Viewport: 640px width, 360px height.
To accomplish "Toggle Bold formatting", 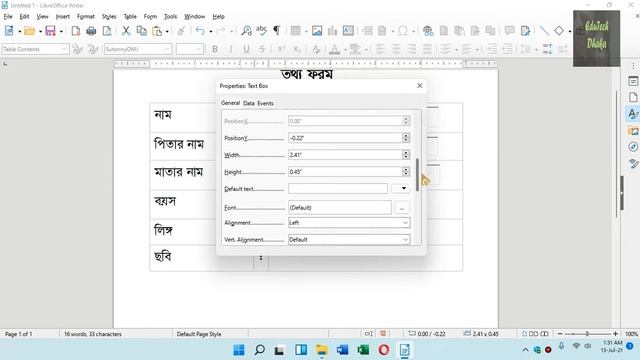I will 215,49.
